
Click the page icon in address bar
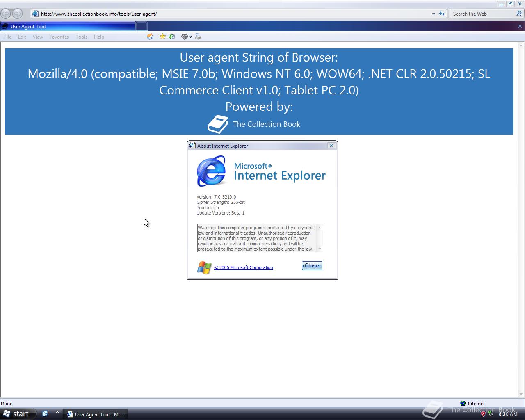[36, 14]
